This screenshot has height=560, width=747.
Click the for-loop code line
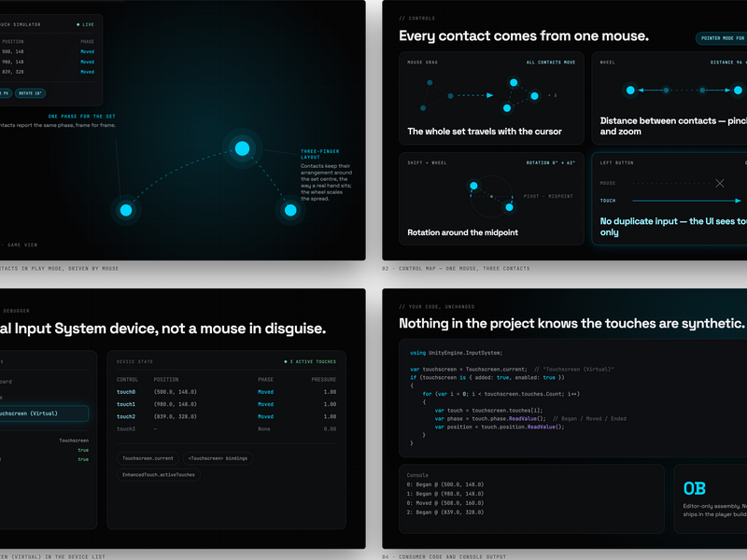500,394
